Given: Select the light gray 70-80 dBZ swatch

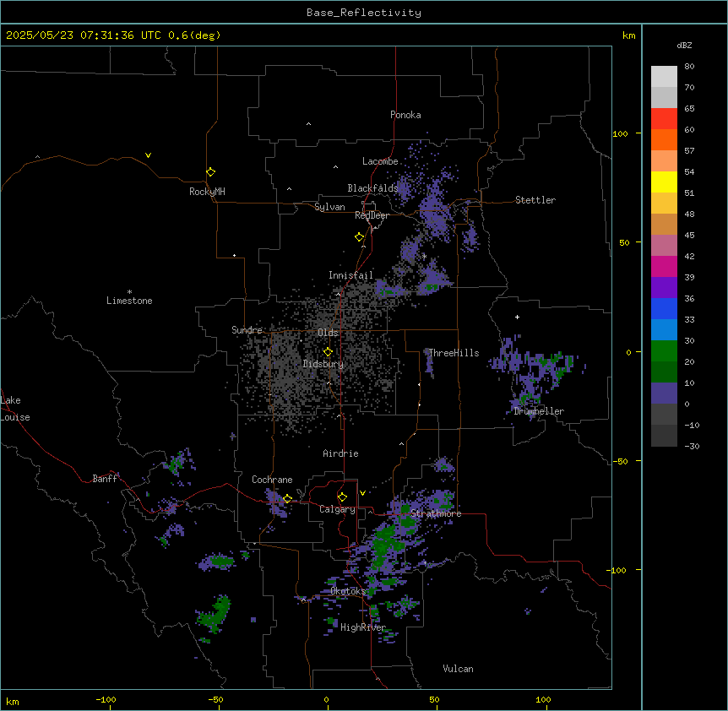Looking at the screenshot, I should click(664, 77).
